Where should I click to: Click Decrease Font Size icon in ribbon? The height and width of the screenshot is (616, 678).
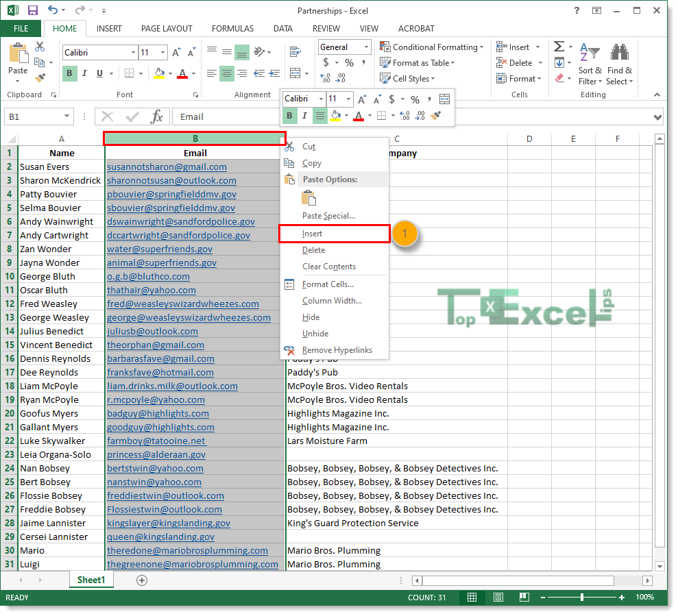(191, 52)
